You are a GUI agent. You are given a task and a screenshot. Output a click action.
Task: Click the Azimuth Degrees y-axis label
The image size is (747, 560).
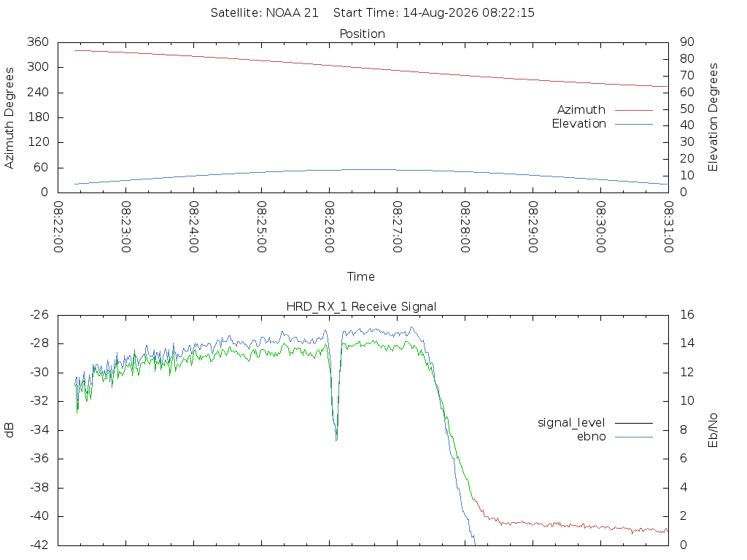tap(9, 118)
